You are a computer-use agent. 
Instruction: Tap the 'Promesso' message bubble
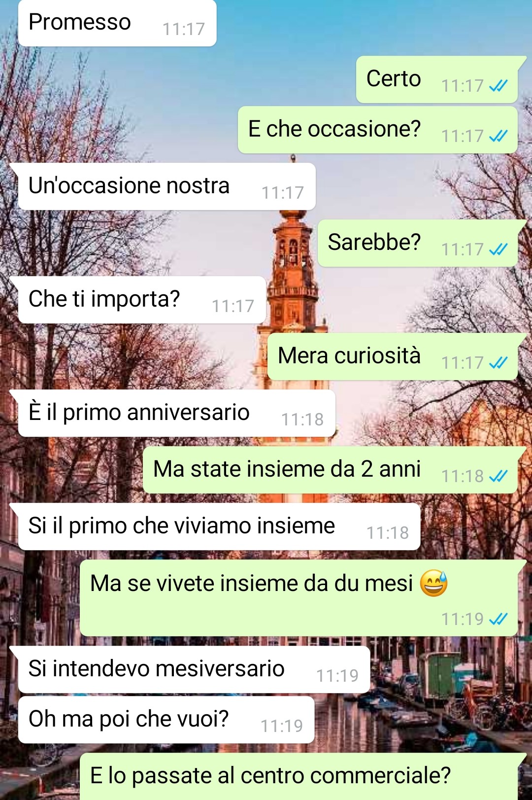click(x=117, y=23)
